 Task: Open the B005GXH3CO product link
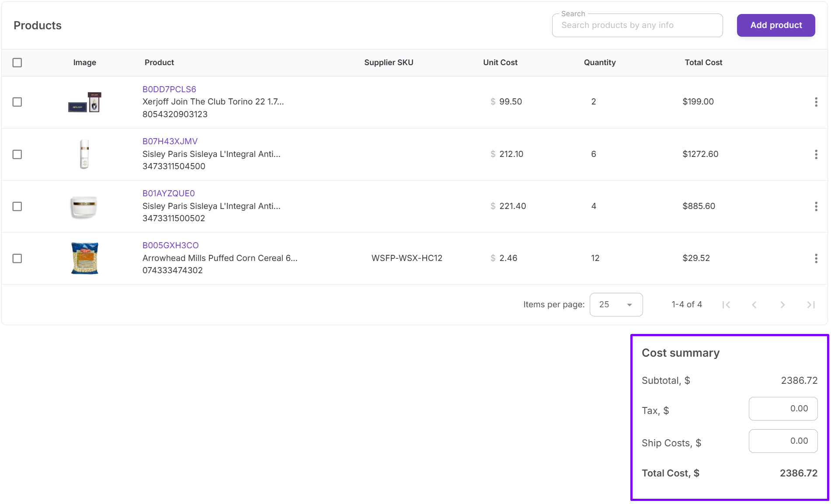coord(170,245)
